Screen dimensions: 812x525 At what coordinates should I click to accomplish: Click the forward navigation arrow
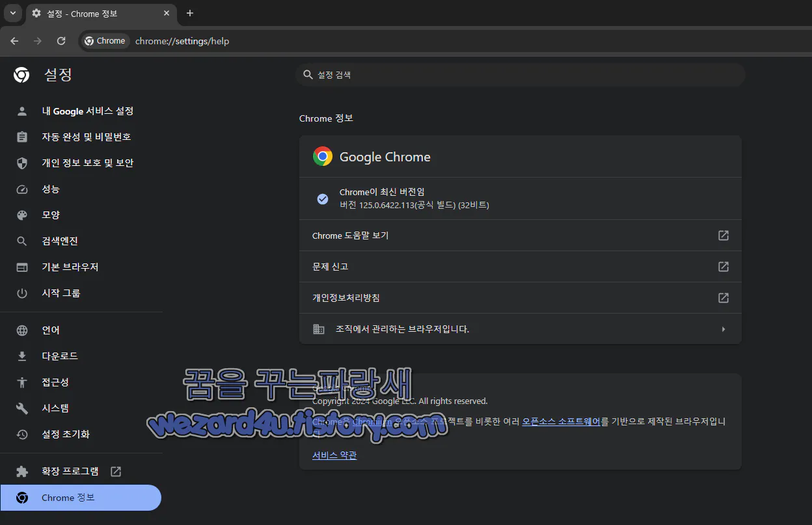coord(38,41)
